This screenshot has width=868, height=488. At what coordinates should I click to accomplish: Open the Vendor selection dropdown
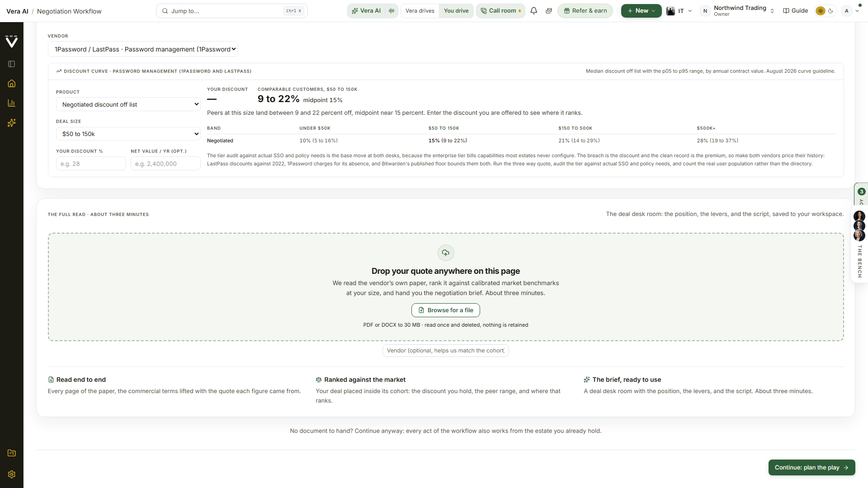click(x=143, y=49)
